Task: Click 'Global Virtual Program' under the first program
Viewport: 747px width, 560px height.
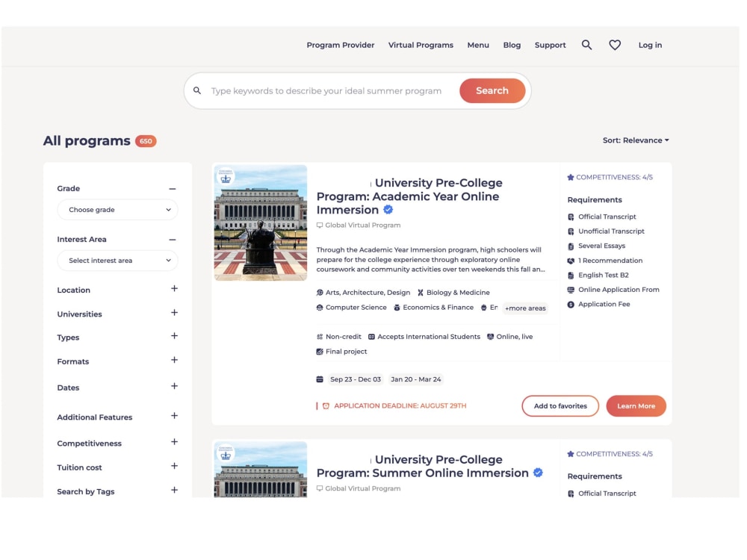Action: [362, 225]
